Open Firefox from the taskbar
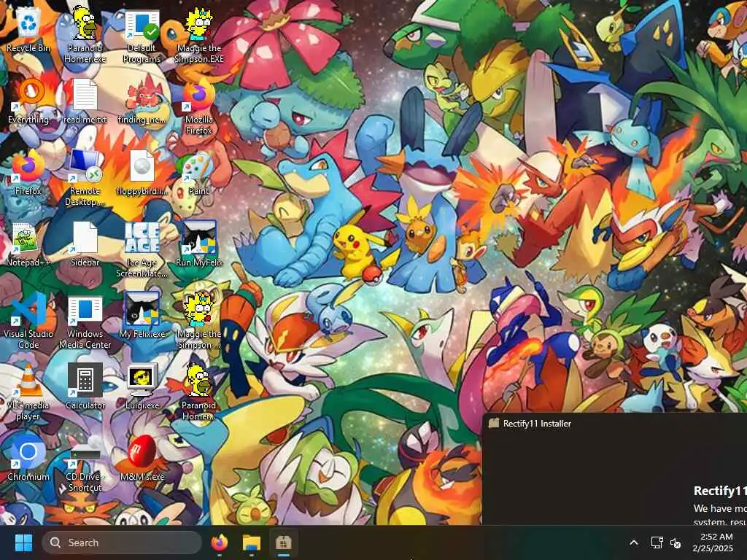747x560 pixels. click(x=219, y=542)
